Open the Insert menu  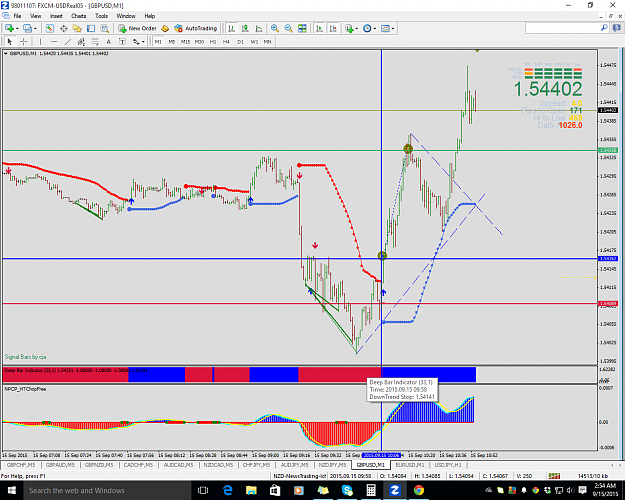tap(56, 16)
